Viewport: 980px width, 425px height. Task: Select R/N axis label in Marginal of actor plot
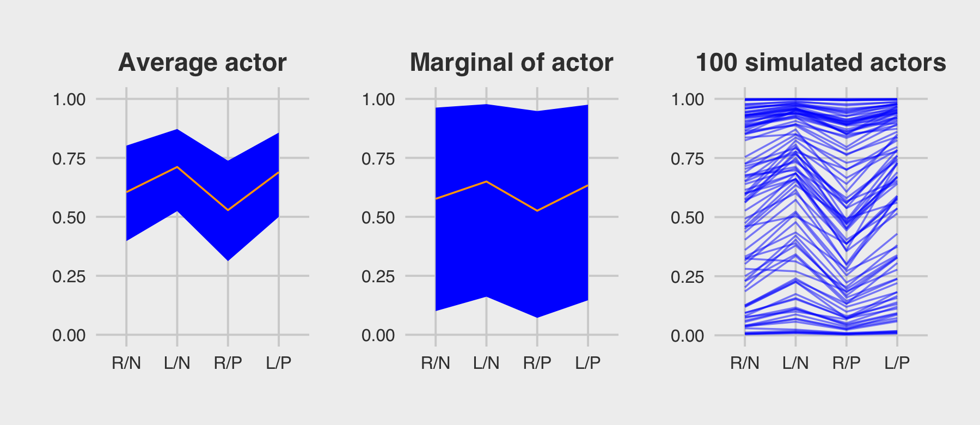pyautogui.click(x=436, y=363)
